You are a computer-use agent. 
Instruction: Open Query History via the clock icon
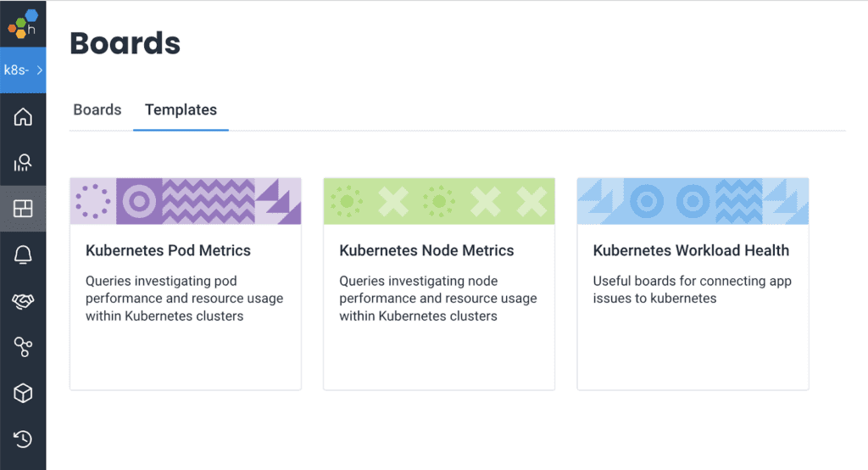pos(23,439)
